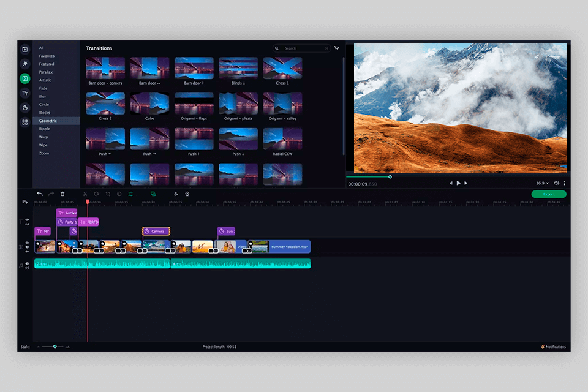Open the green transition wizard icon
Screen dimensions: 588x392
click(x=153, y=194)
